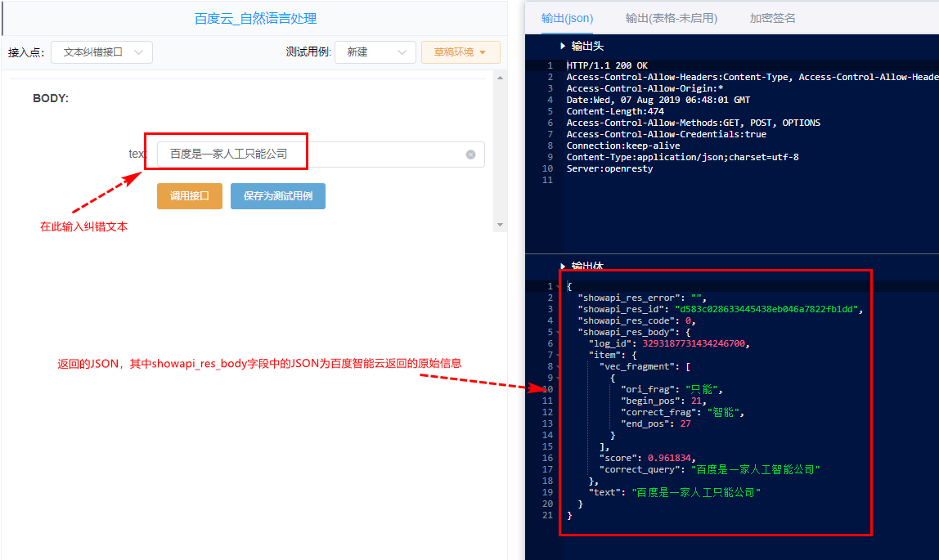Click the ori_frag value 只能
Image resolution: width=939 pixels, height=560 pixels.
click(x=701, y=389)
